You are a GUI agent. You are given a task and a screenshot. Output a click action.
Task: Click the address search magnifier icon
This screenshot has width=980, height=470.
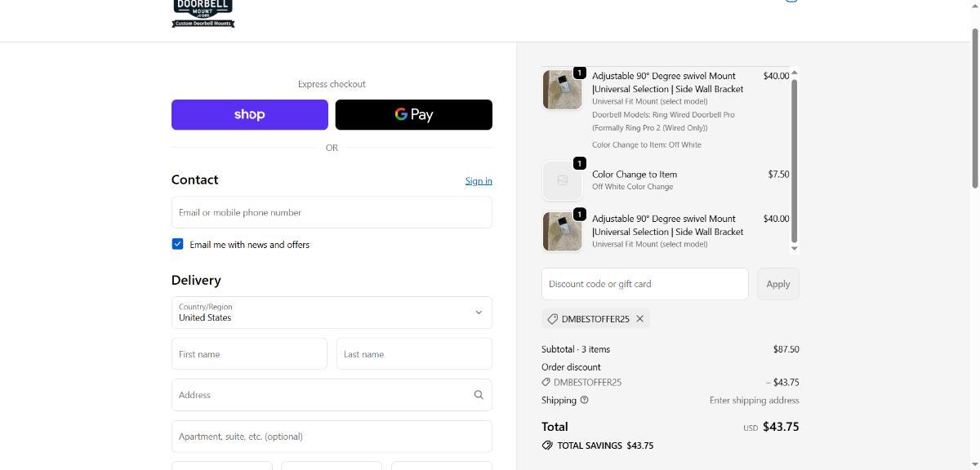tap(479, 395)
